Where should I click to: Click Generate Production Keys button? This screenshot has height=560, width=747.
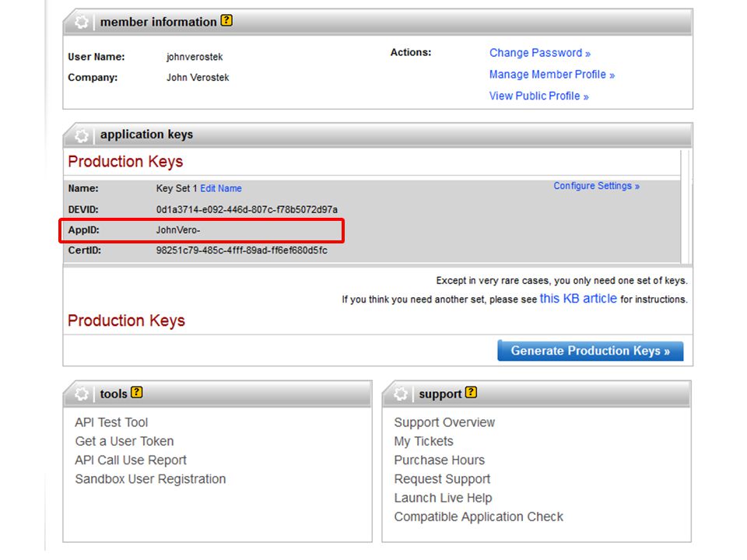coord(591,351)
